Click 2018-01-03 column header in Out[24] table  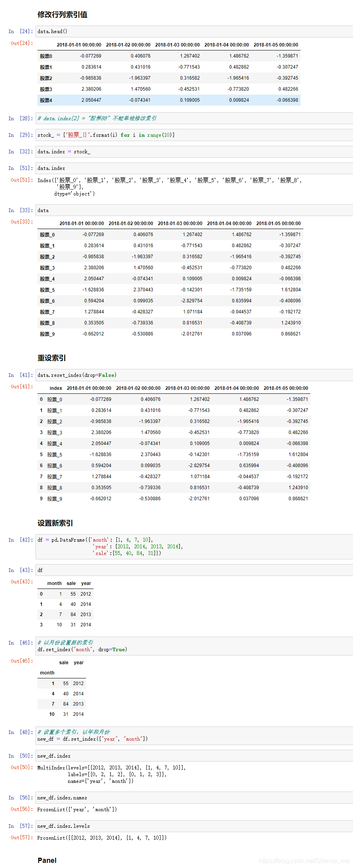177,45
